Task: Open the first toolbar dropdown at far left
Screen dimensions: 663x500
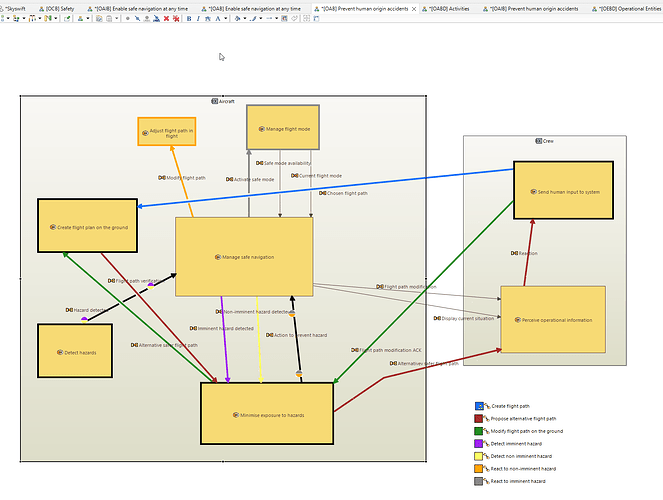Action: 8,18
